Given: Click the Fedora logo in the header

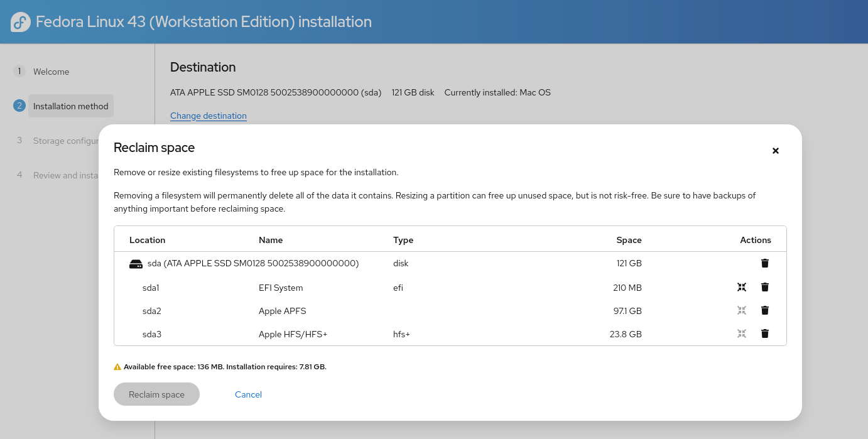Looking at the screenshot, I should tap(21, 22).
